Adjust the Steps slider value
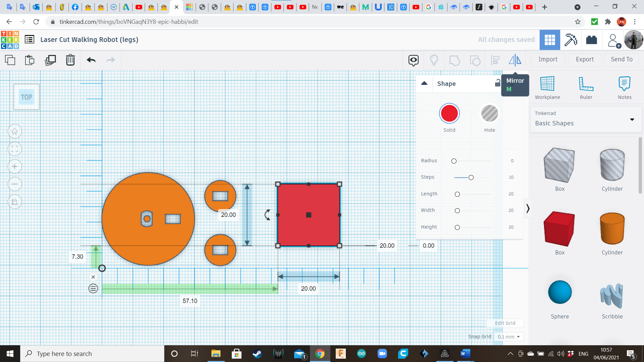The height and width of the screenshot is (362, 644). coord(471,177)
